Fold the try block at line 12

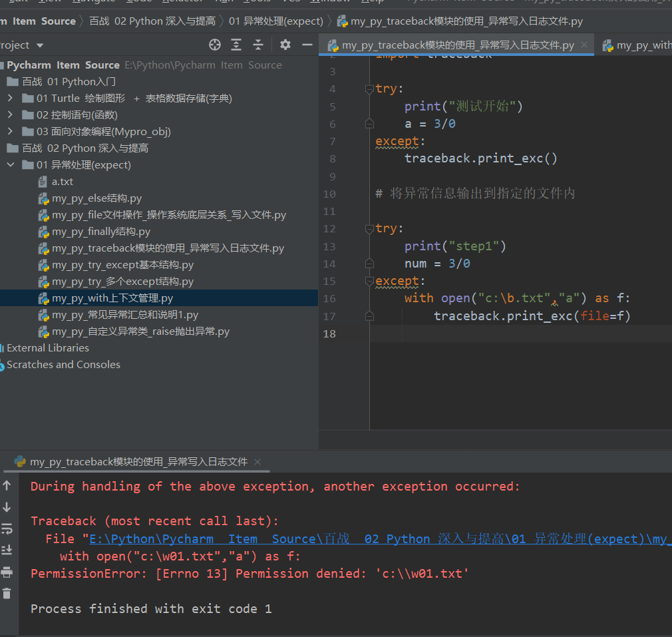coord(369,229)
